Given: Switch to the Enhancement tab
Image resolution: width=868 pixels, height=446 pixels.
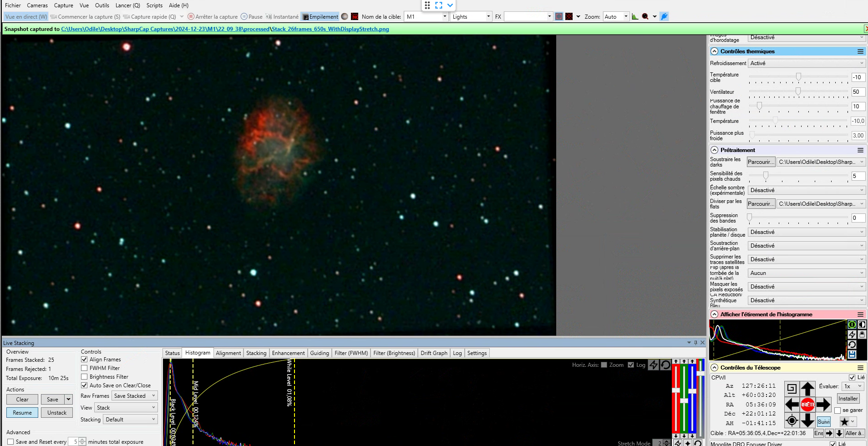Looking at the screenshot, I should point(288,353).
